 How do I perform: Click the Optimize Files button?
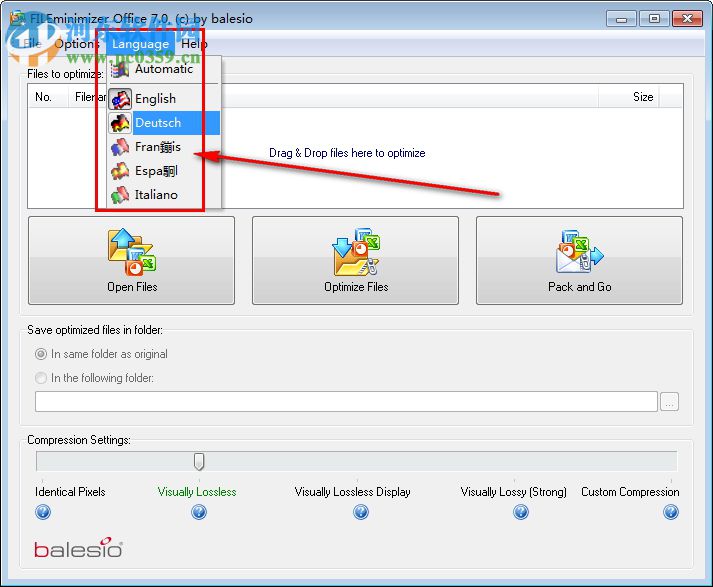356,260
